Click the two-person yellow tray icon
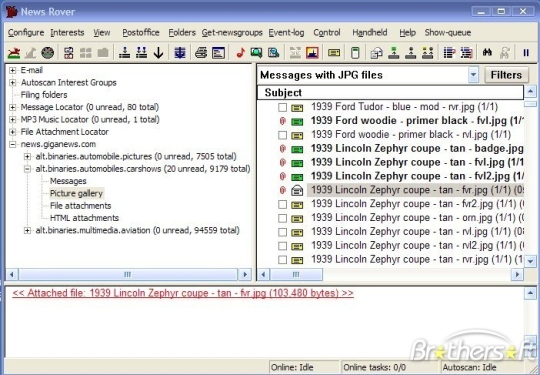Image resolution: width=540 pixels, height=375 pixels. tap(427, 53)
